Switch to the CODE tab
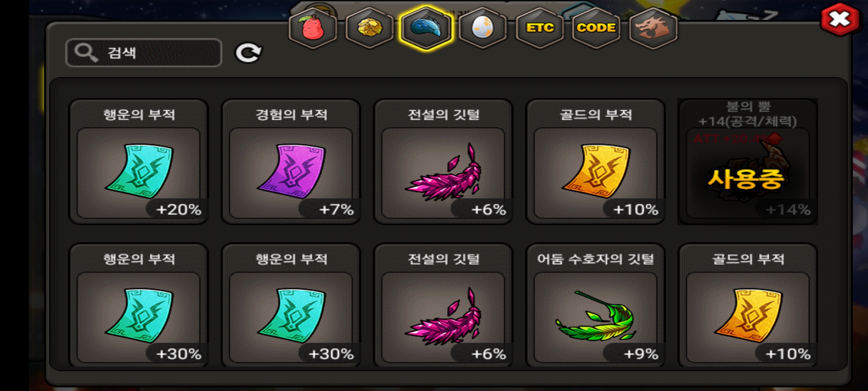This screenshot has height=391, width=868. (596, 28)
